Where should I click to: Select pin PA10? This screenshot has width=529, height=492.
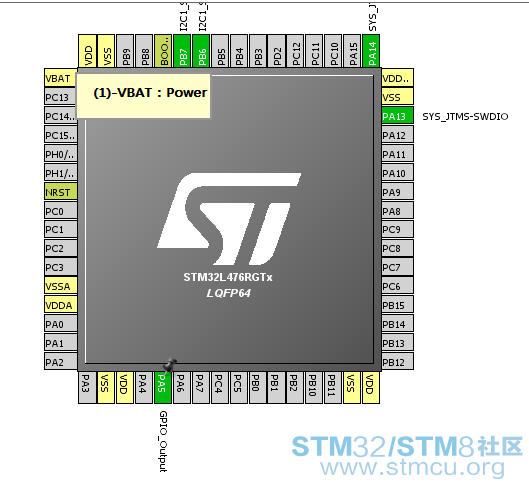397,173
